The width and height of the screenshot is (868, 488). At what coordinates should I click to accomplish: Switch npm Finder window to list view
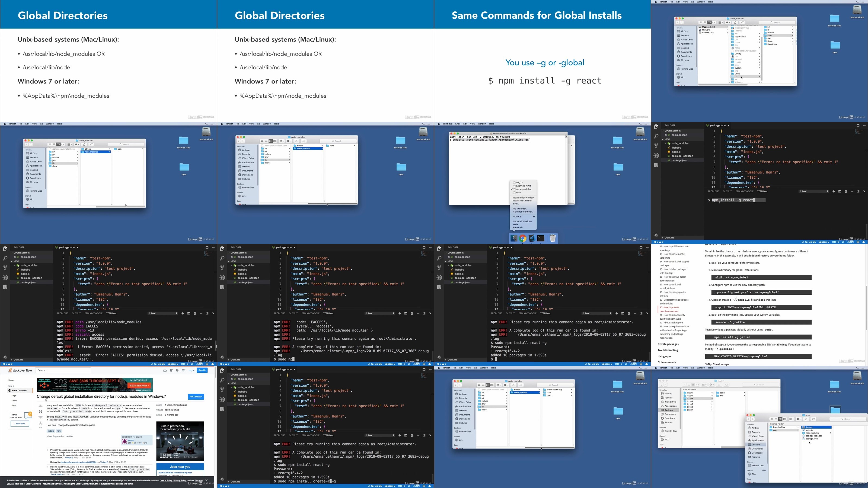coord(776,419)
